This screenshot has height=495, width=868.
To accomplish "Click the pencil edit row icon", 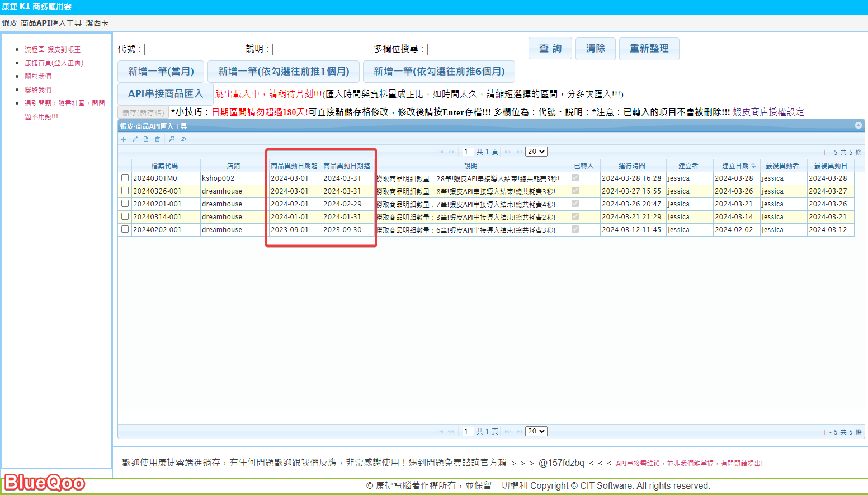I will (x=135, y=139).
